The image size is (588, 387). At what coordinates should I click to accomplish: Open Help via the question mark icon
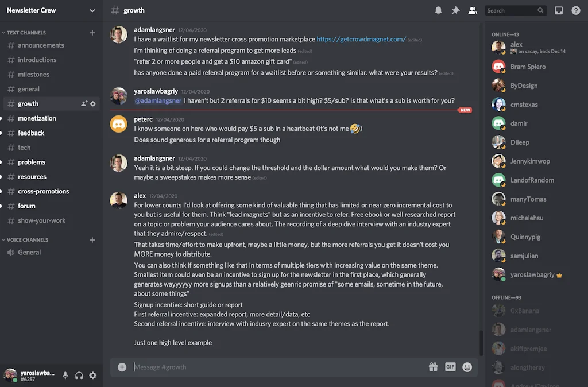576,10
